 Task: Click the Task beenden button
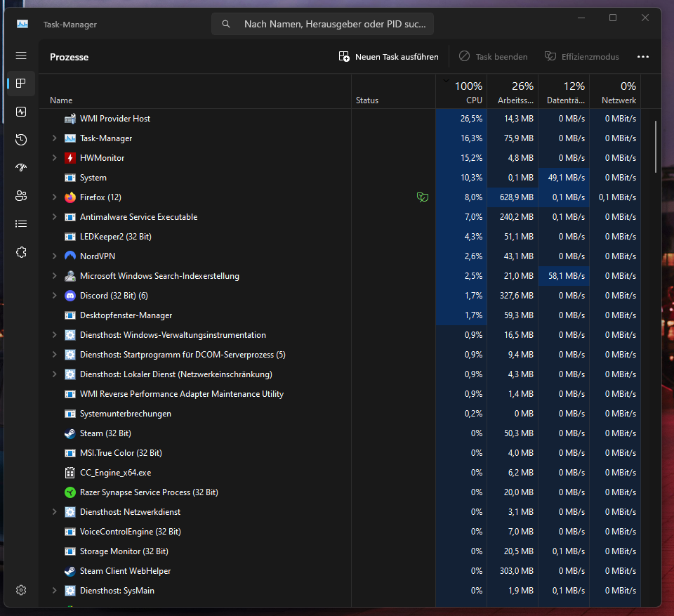[x=493, y=57]
